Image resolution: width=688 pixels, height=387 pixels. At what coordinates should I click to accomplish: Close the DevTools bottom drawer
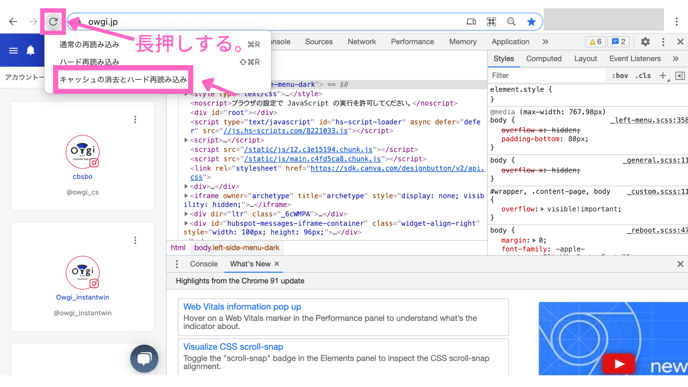click(x=680, y=264)
